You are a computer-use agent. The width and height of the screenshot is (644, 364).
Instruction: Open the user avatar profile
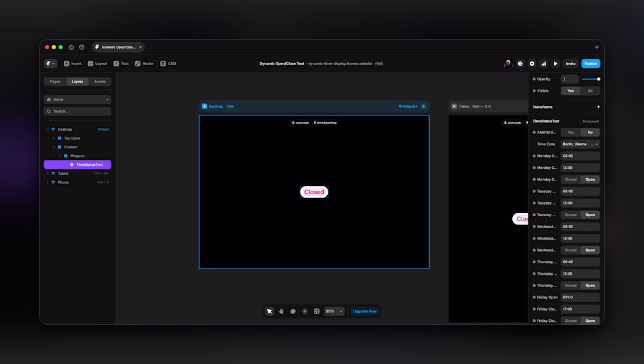point(508,63)
